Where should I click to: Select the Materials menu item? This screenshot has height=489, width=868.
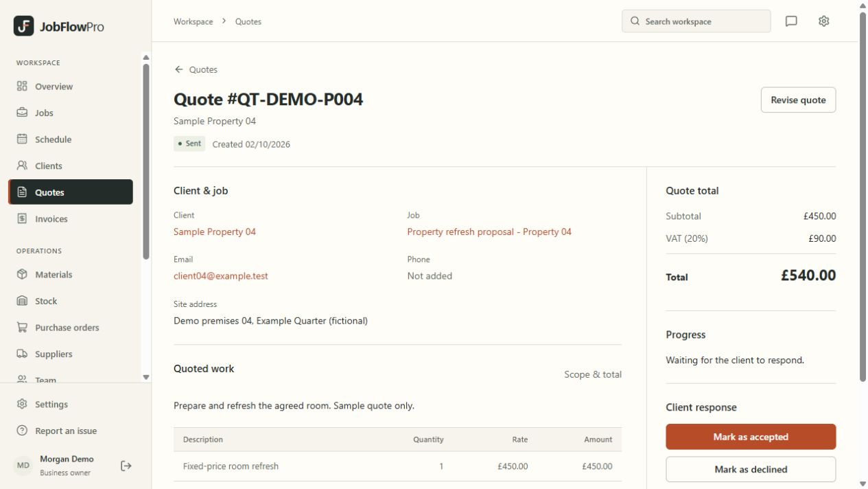71,275
